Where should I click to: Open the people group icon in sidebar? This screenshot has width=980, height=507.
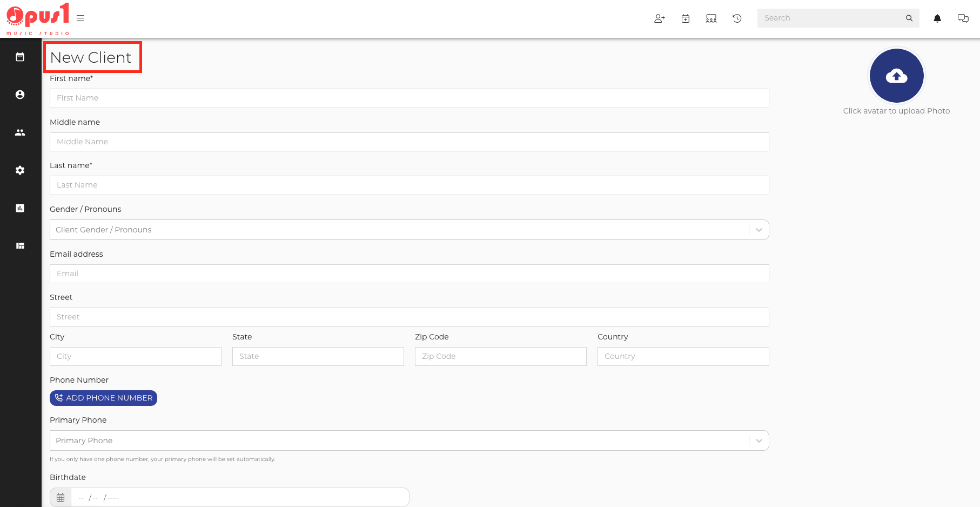(x=20, y=132)
